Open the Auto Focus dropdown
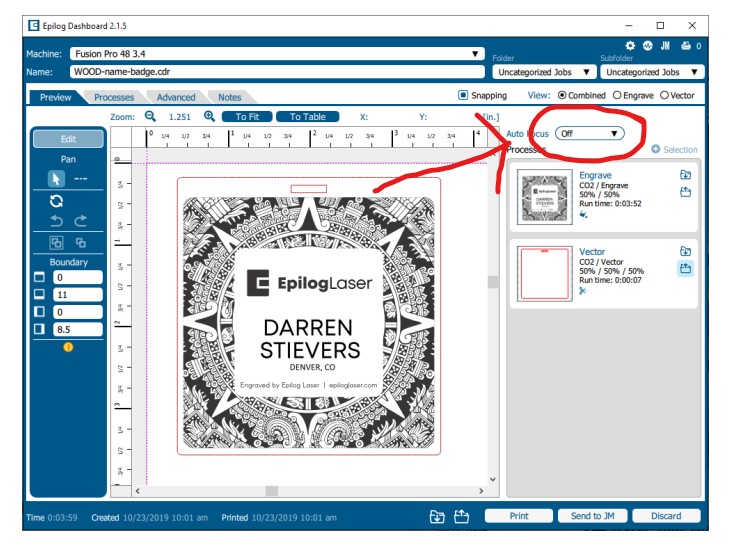The height and width of the screenshot is (542, 736). point(590,133)
